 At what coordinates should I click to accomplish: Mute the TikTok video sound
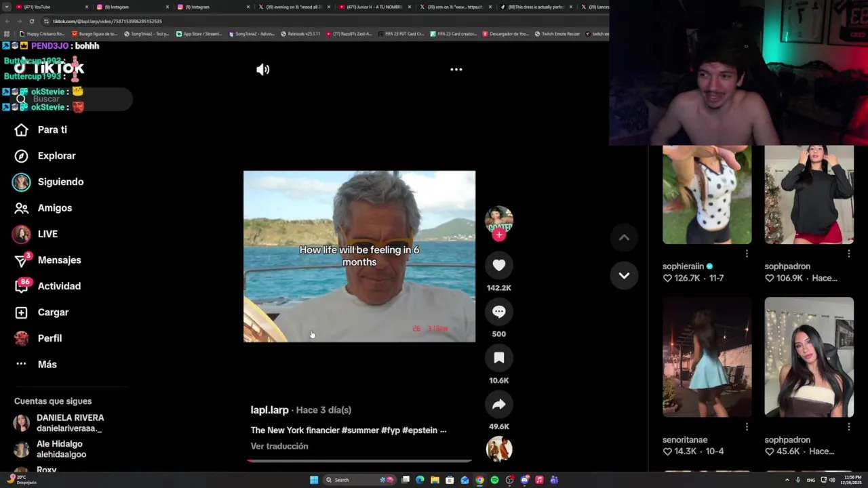262,69
